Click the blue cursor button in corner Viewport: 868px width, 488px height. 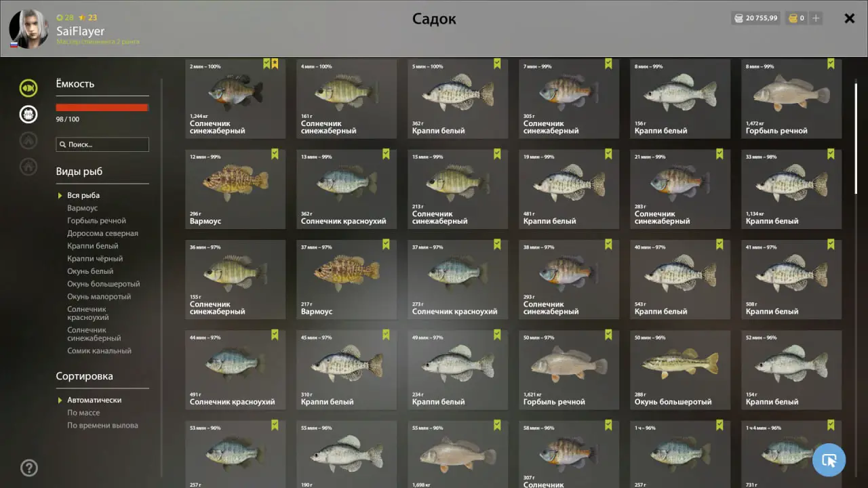[829, 460]
